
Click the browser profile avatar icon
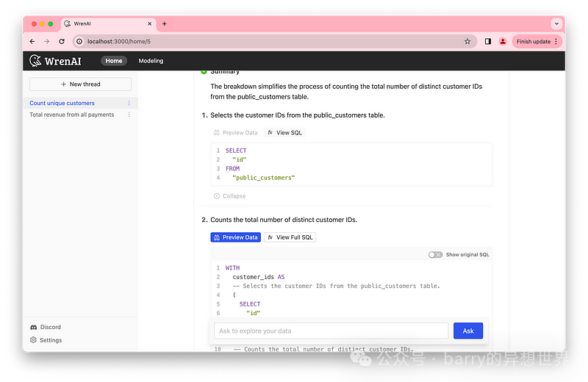tap(503, 42)
